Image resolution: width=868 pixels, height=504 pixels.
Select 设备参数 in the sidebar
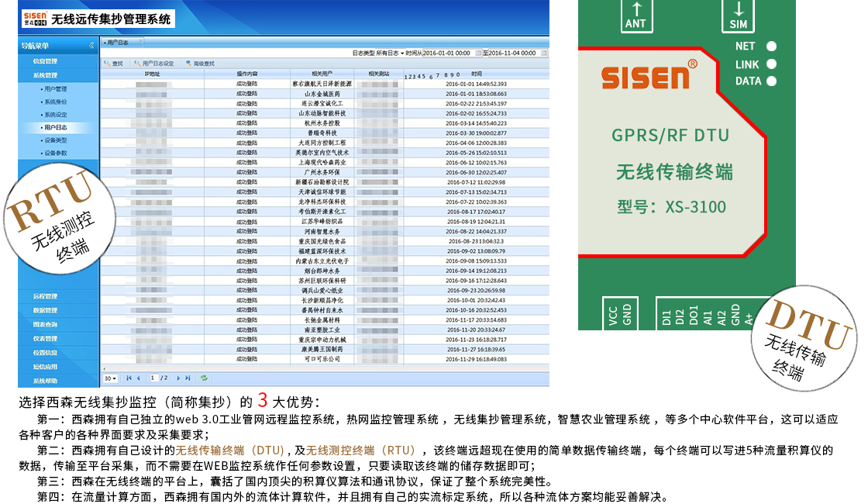tap(56, 153)
